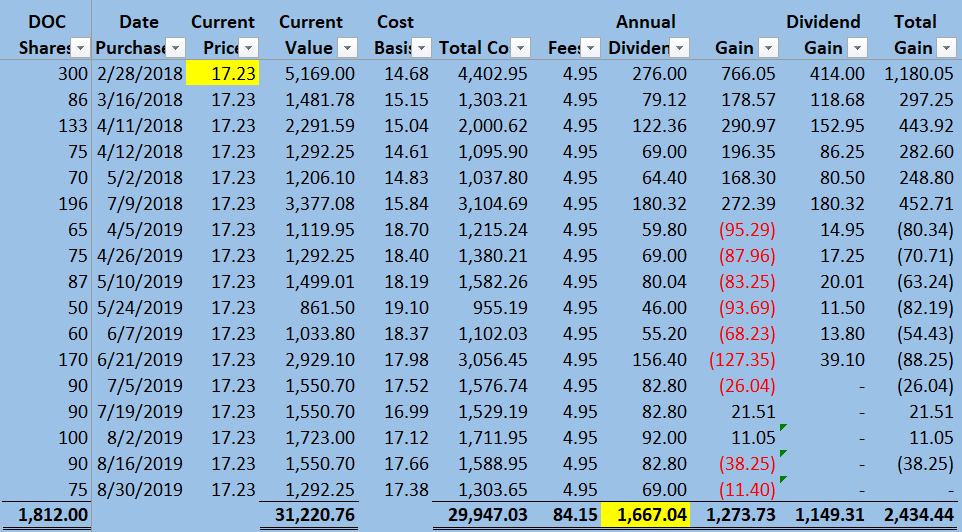
Task: Open the Gain column filter dropdown
Action: (769, 47)
